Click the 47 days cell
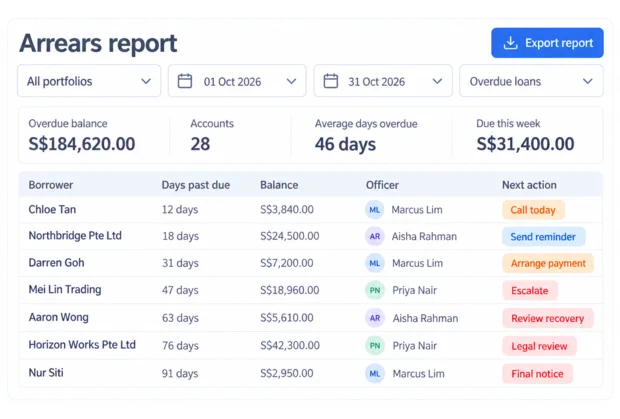Viewport: 620px width, 419px height. coord(180,291)
